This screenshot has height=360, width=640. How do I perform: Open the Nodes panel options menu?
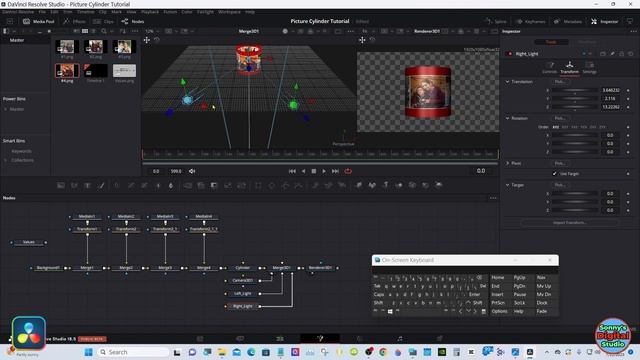pos(493,198)
